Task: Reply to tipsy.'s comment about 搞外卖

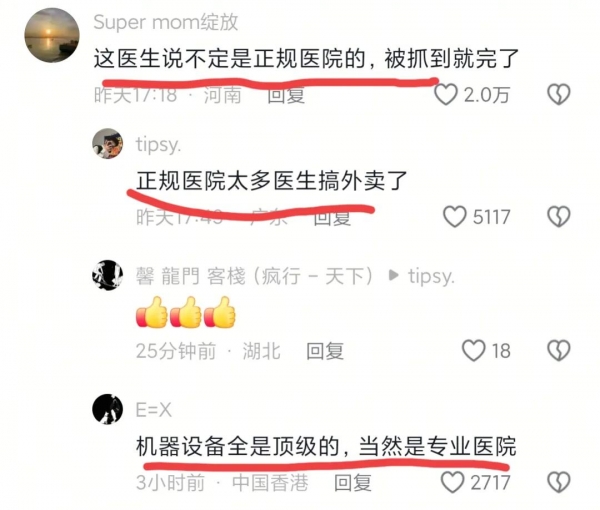Action: tap(332, 217)
